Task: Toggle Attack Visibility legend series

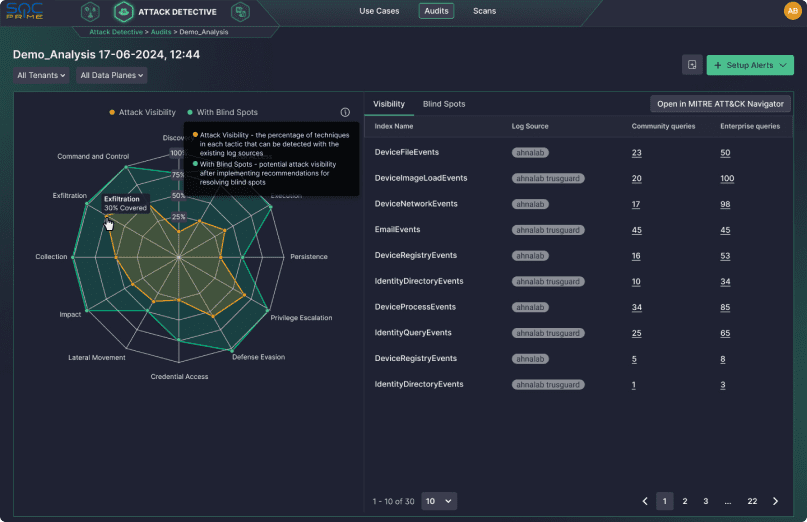Action: point(143,113)
